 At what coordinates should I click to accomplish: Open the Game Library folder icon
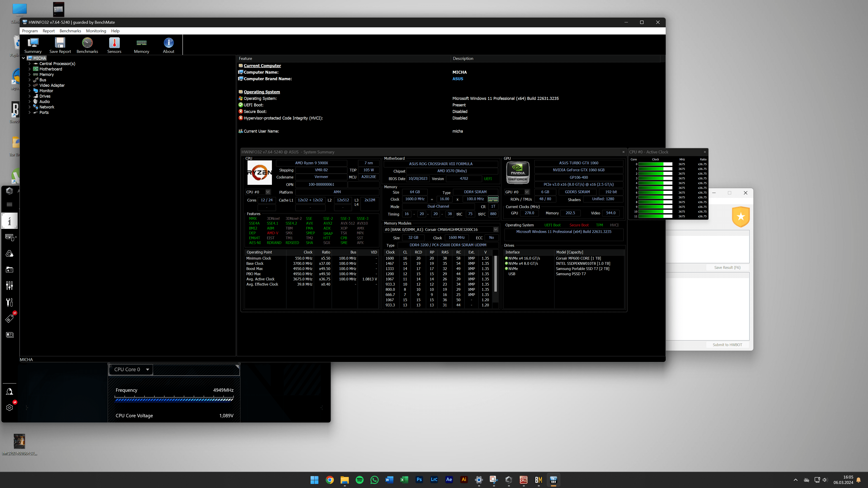(x=9, y=270)
